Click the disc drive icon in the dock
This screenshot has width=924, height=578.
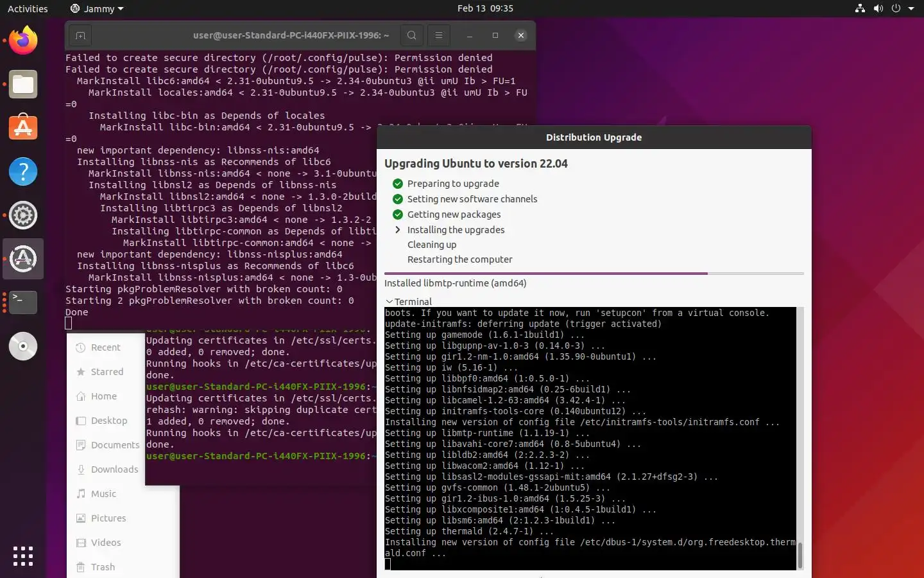(x=23, y=346)
